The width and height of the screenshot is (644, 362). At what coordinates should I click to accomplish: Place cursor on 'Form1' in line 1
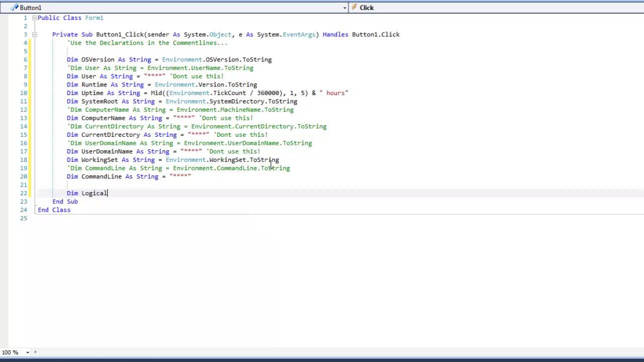(x=94, y=18)
